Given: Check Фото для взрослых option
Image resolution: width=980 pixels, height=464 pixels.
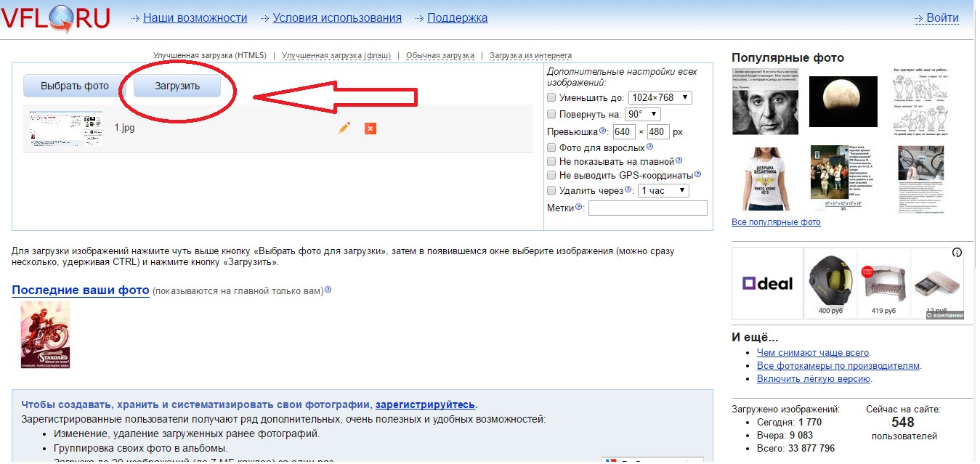Looking at the screenshot, I should pos(551,147).
